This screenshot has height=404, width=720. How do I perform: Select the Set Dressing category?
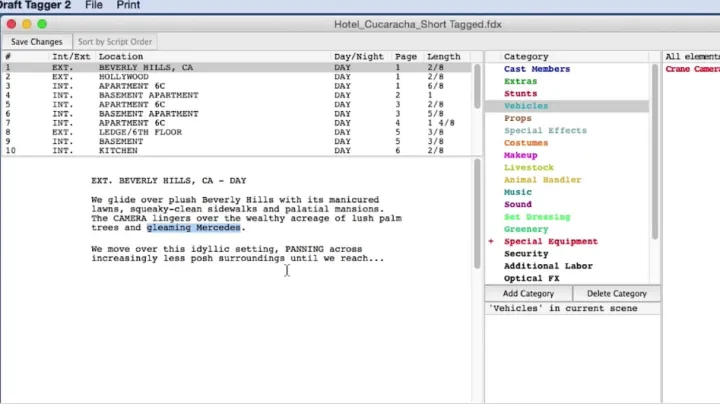(x=536, y=217)
